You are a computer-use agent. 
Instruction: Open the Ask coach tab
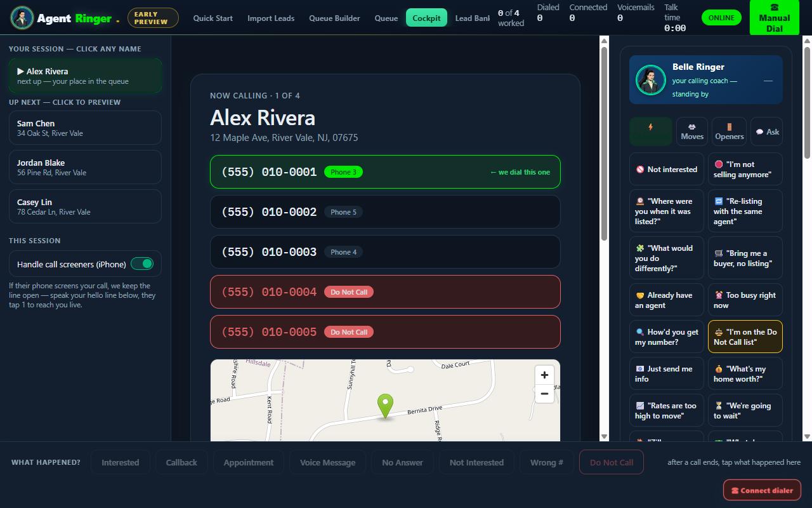coord(766,131)
